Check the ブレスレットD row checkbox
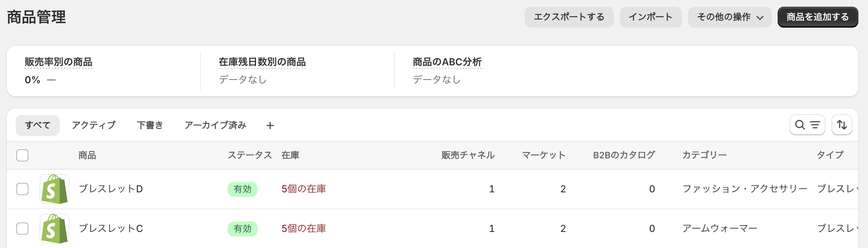 coord(22,189)
